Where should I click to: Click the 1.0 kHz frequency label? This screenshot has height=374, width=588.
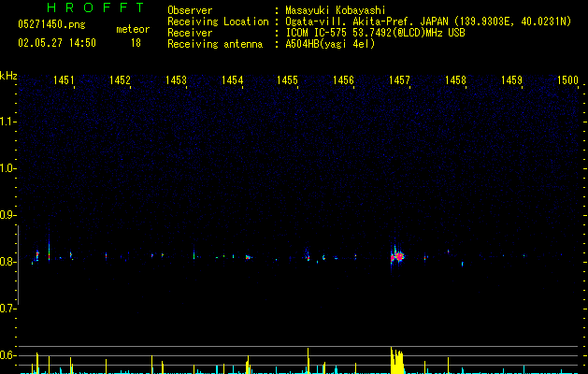7,168
